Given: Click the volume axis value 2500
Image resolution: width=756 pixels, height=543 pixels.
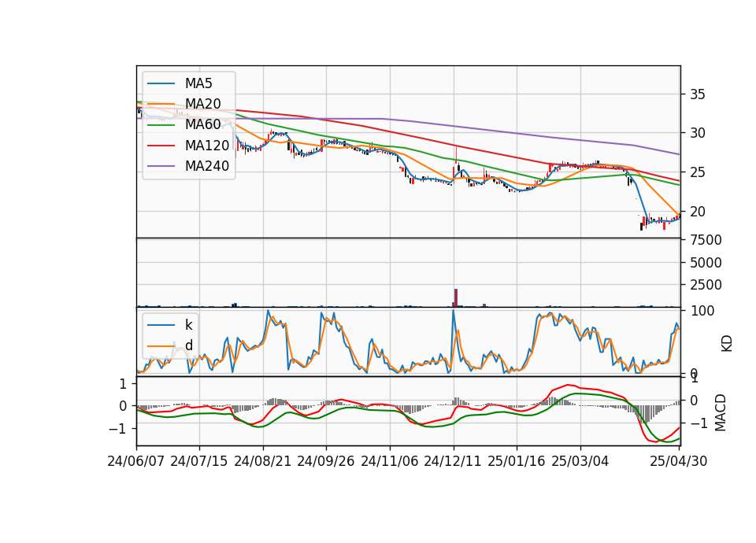Looking at the screenshot, I should click(x=706, y=285).
